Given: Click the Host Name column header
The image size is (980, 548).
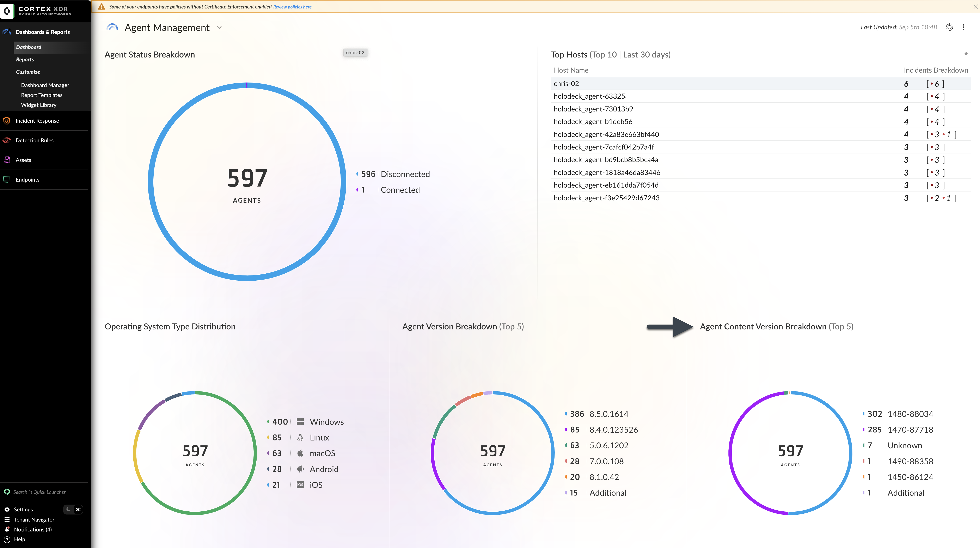Looking at the screenshot, I should pyautogui.click(x=571, y=70).
